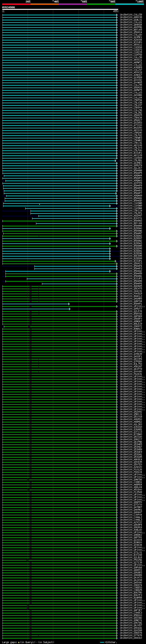This screenshot has height=644, width=146.
Task: Click the green alignment bar for UniRef100_B9W417
Action: (x=60, y=329)
